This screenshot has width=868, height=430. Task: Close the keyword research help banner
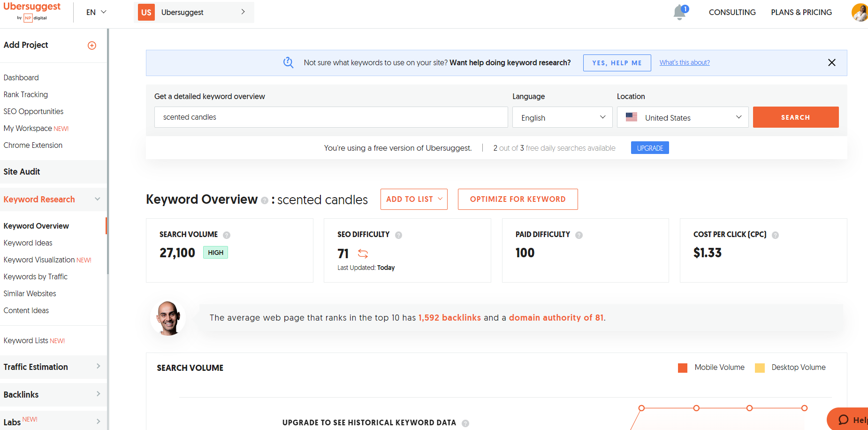[832, 62]
